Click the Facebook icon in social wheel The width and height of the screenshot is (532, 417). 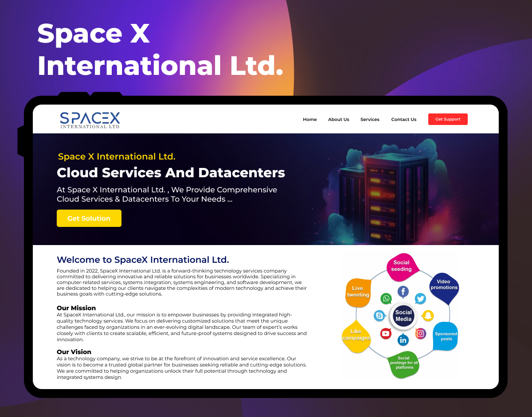[x=403, y=291]
